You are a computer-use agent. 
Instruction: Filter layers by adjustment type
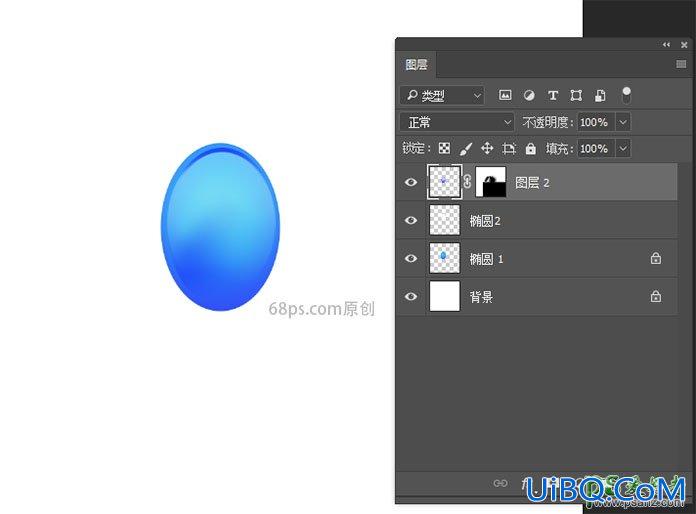[529, 95]
